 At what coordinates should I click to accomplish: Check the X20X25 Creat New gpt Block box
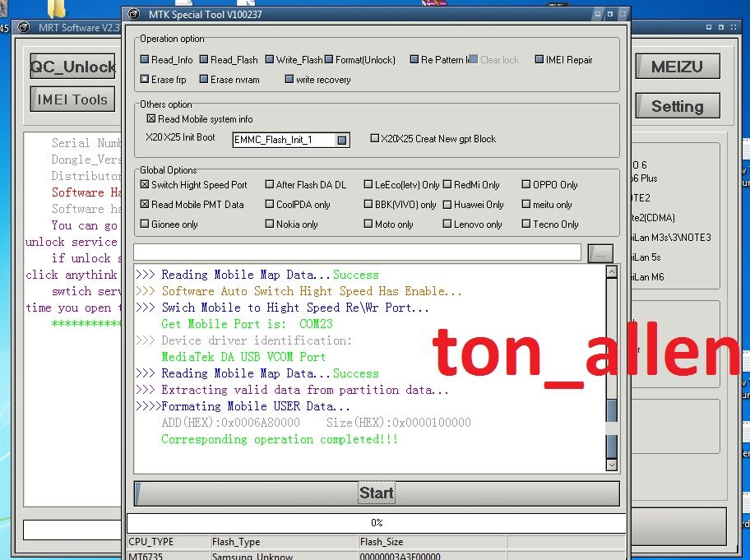tap(375, 139)
